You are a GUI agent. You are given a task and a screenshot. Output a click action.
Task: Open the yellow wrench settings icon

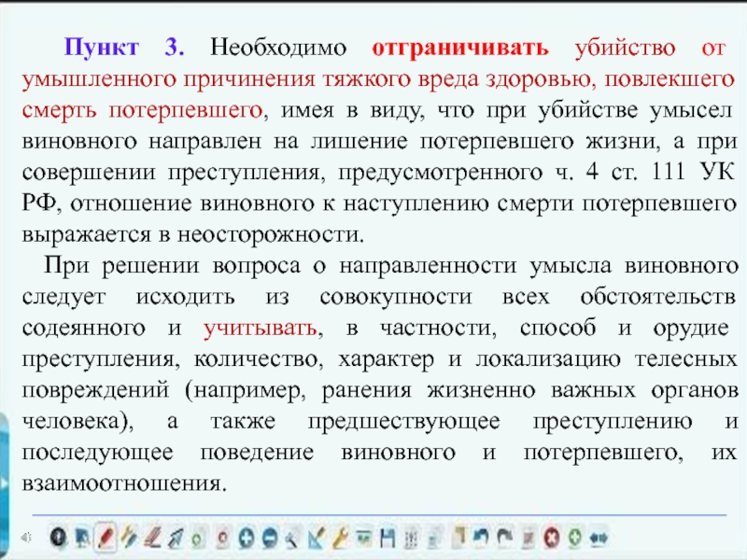tap(340, 539)
